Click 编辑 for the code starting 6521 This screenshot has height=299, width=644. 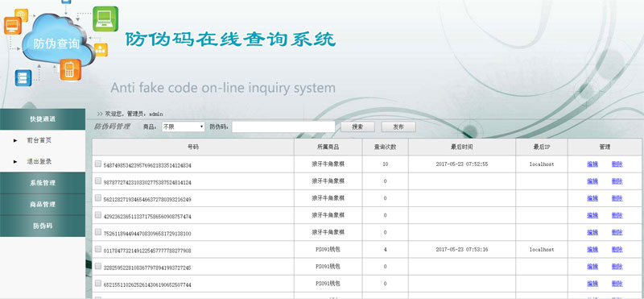(592, 284)
